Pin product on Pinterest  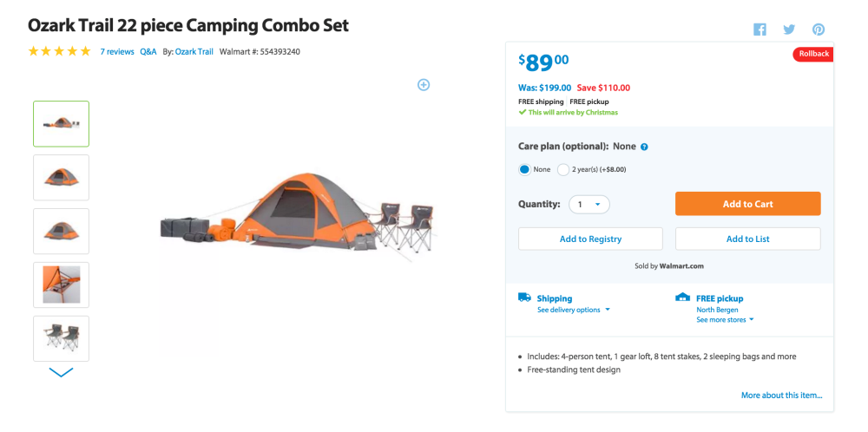pos(819,29)
